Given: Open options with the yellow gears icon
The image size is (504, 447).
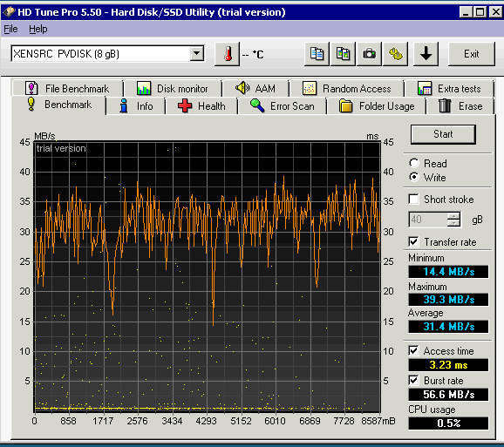Looking at the screenshot, I should click(x=395, y=54).
